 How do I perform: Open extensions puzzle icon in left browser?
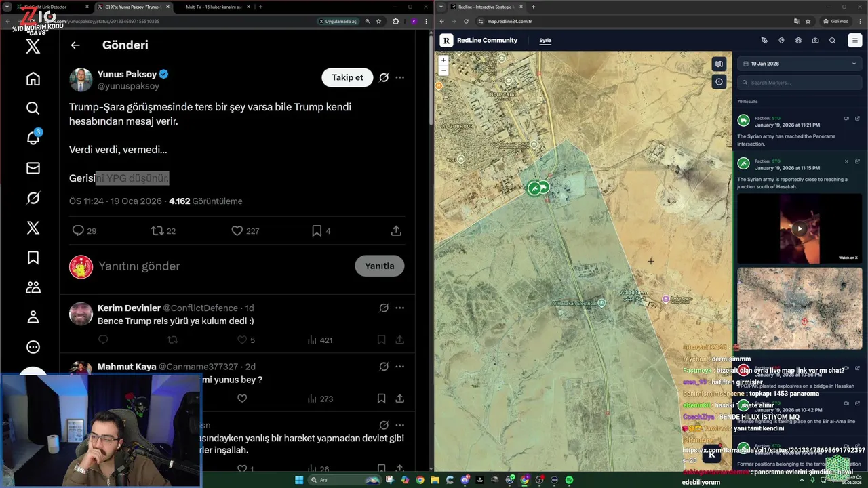(396, 21)
